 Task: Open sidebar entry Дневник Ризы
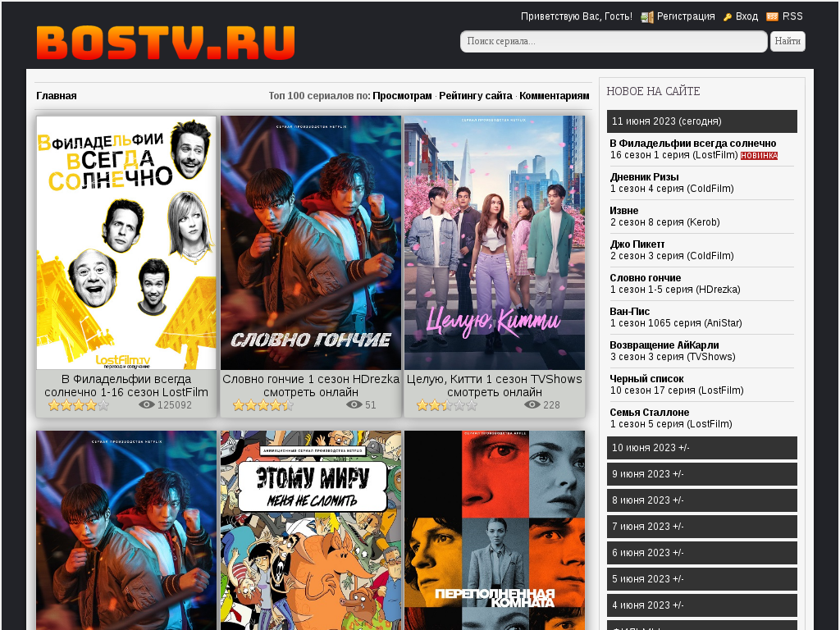click(645, 177)
